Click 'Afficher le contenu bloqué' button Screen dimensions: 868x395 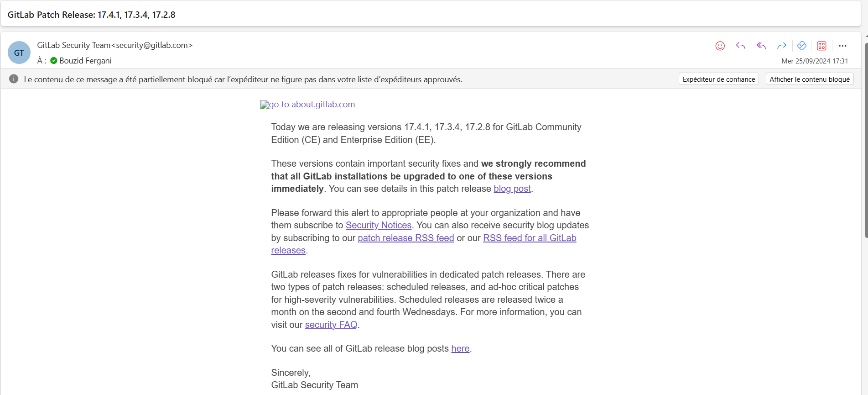click(809, 79)
